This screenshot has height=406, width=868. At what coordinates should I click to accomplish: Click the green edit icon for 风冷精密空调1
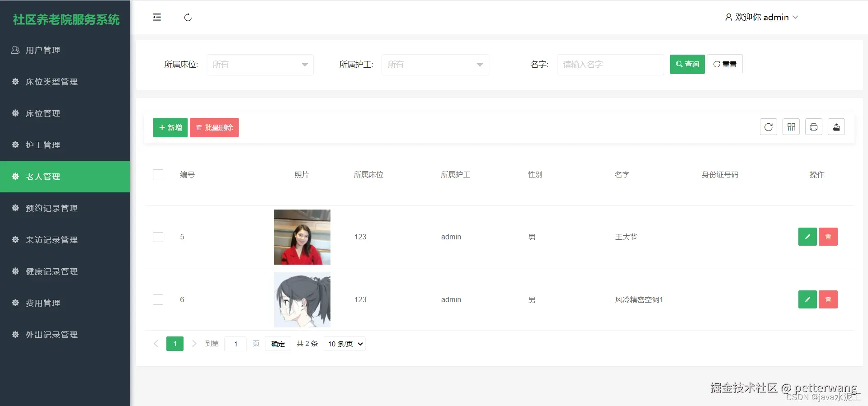coord(807,299)
